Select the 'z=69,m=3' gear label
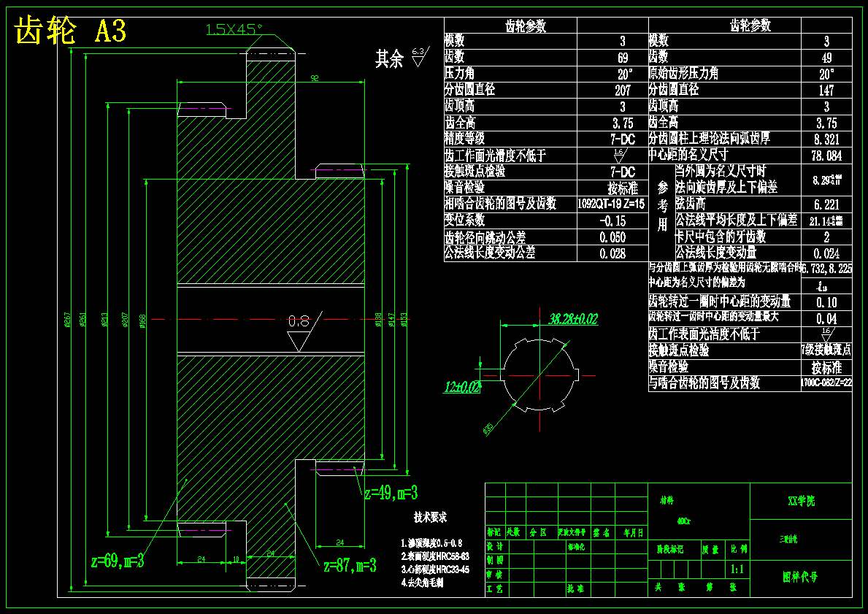 pos(118,561)
